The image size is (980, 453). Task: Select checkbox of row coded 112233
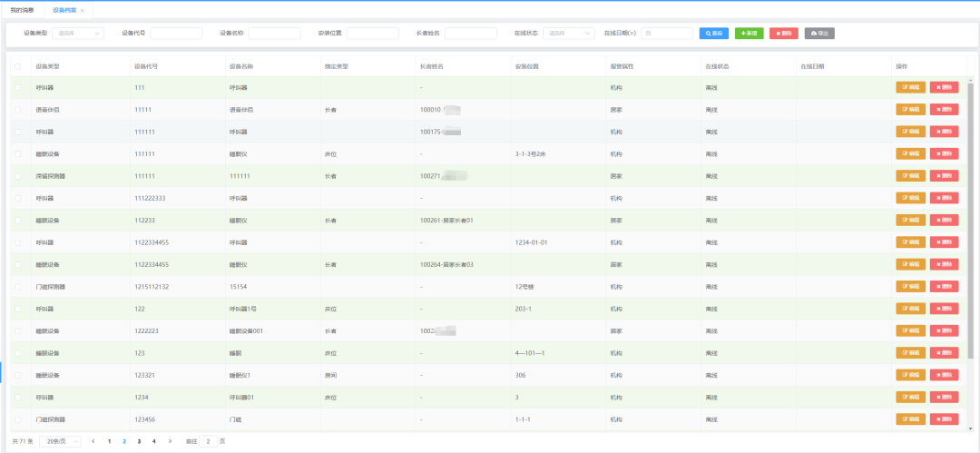tap(17, 221)
